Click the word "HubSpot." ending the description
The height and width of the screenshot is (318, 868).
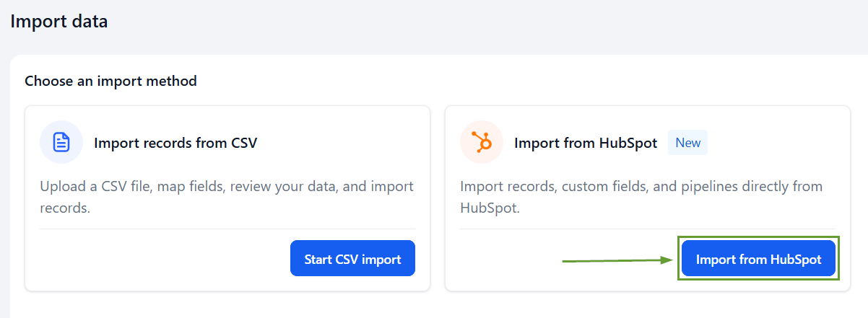coord(490,208)
